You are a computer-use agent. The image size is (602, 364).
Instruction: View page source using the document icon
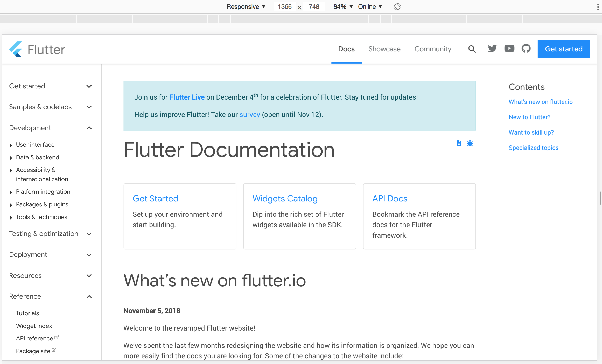459,143
